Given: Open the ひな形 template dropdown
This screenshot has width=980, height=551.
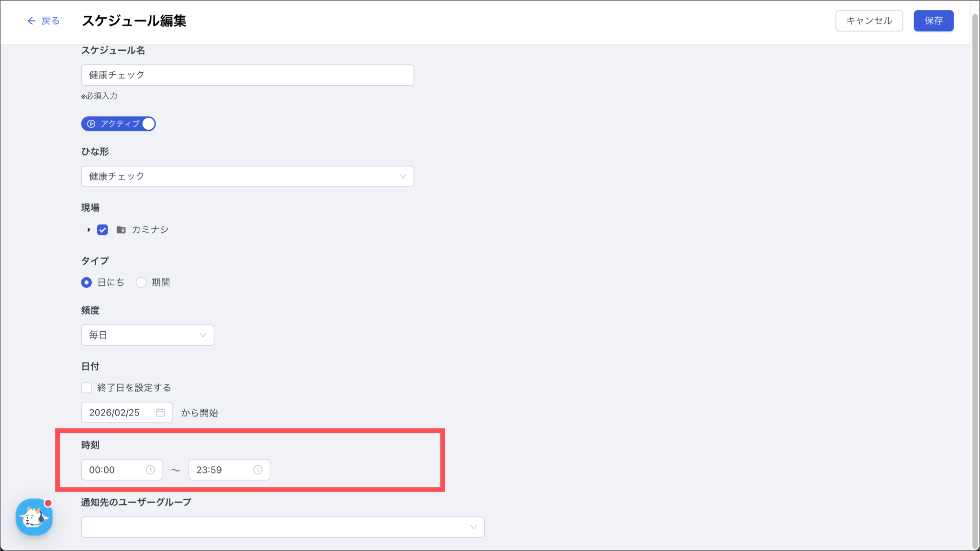Looking at the screenshot, I should pos(247,177).
